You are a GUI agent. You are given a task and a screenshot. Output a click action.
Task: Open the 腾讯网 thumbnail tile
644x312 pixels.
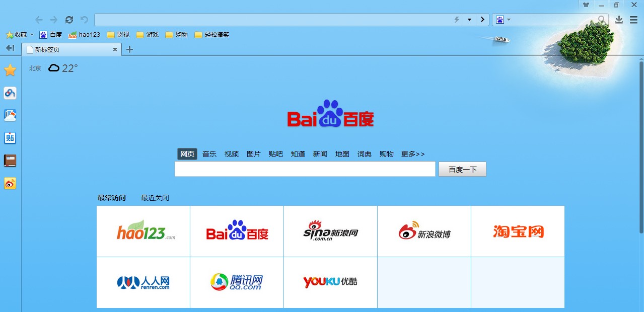tap(237, 282)
